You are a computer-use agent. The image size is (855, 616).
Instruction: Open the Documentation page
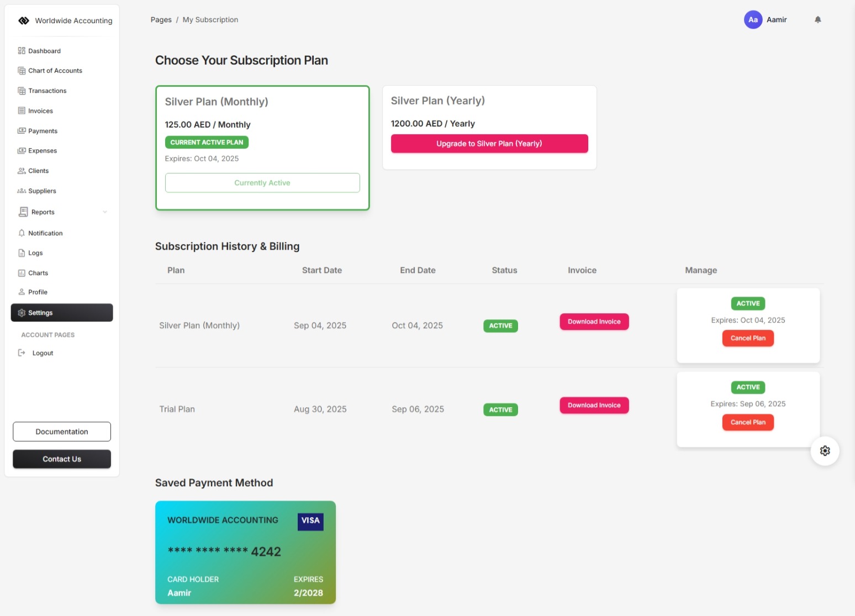(61, 431)
